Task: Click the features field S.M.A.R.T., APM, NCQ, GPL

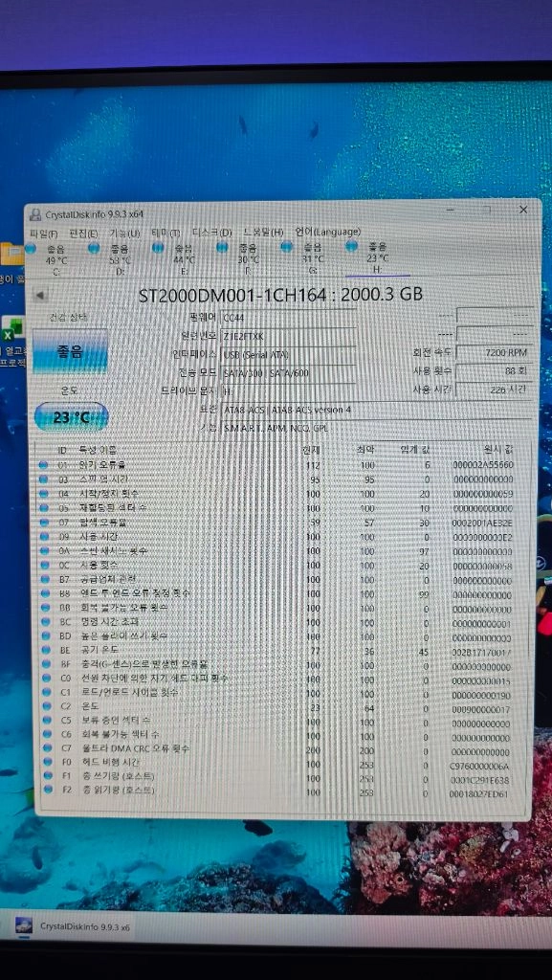Action: [379, 428]
